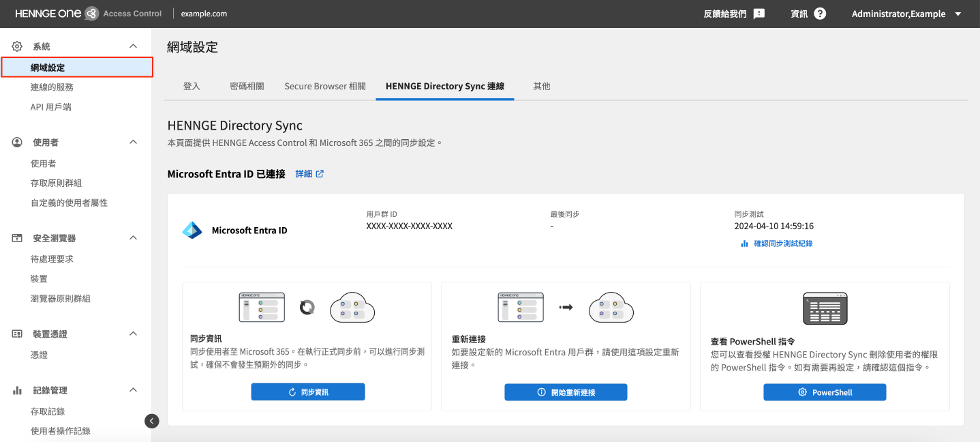Select the HENNGE Directory Sync 連線 tab
980x442 pixels.
tap(445, 87)
